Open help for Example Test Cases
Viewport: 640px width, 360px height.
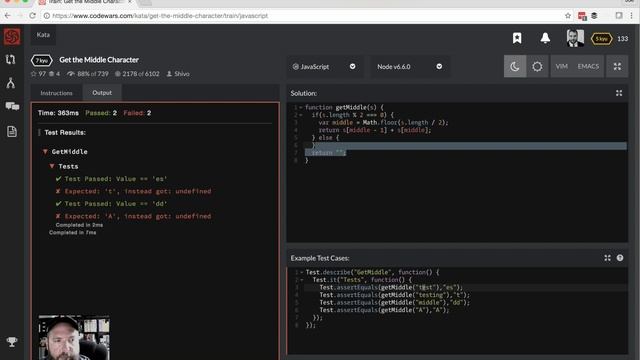(620, 258)
